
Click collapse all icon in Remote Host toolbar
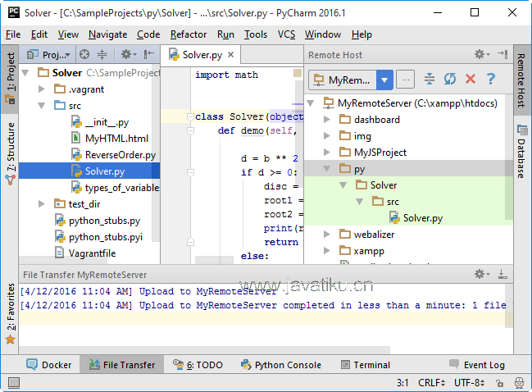point(430,80)
